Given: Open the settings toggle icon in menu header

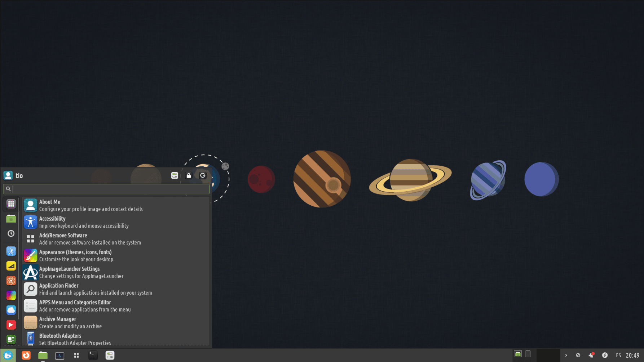Looking at the screenshot, I should [x=175, y=175].
